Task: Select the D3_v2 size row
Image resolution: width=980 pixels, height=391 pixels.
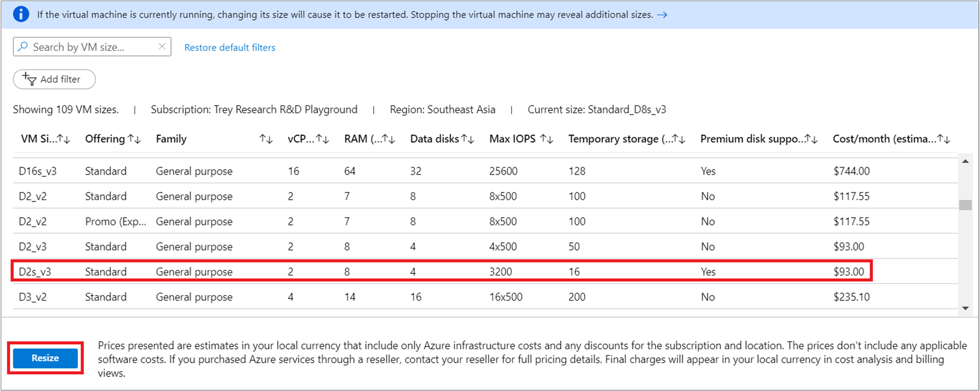Action: point(485,297)
